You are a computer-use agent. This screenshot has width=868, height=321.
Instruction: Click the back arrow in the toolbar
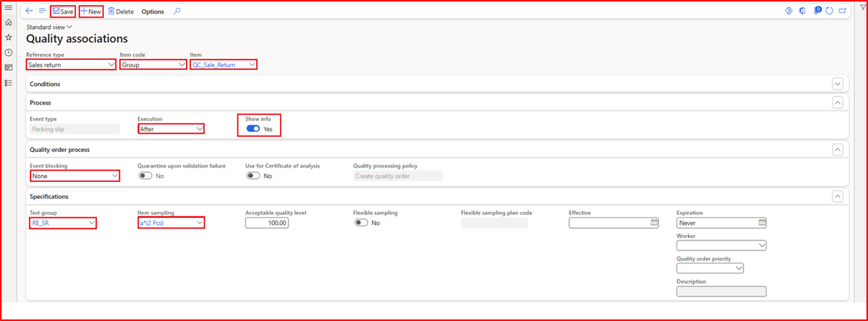pos(29,12)
